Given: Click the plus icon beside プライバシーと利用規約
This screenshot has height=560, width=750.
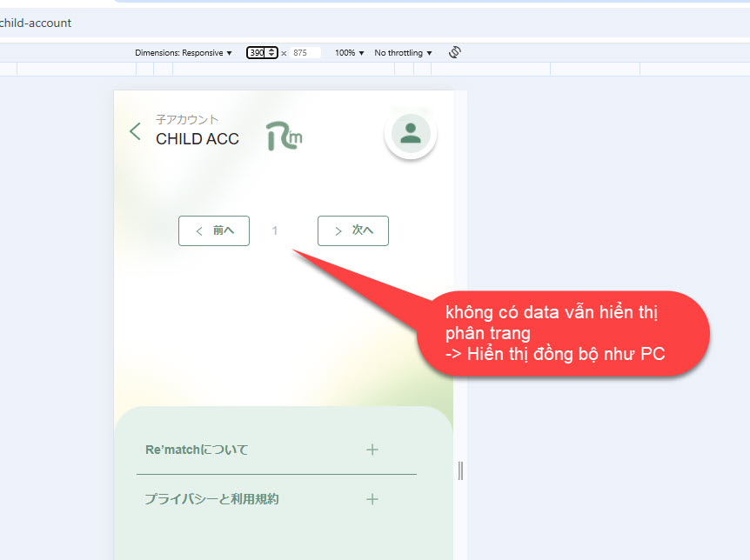Looking at the screenshot, I should pos(372,499).
